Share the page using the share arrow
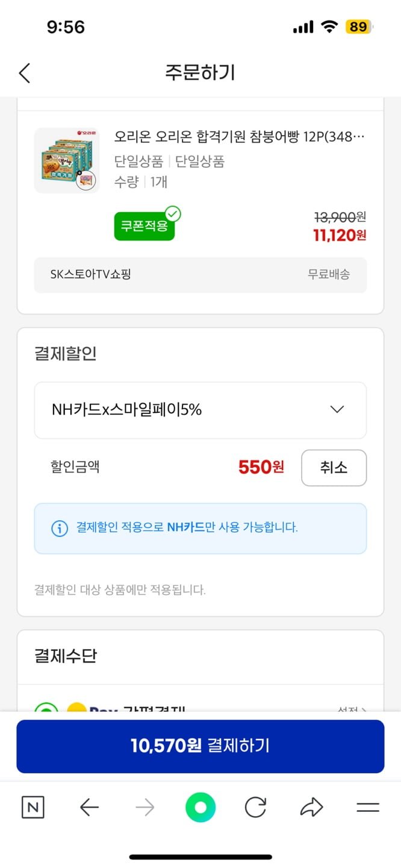The width and height of the screenshot is (401, 868). coord(312,807)
